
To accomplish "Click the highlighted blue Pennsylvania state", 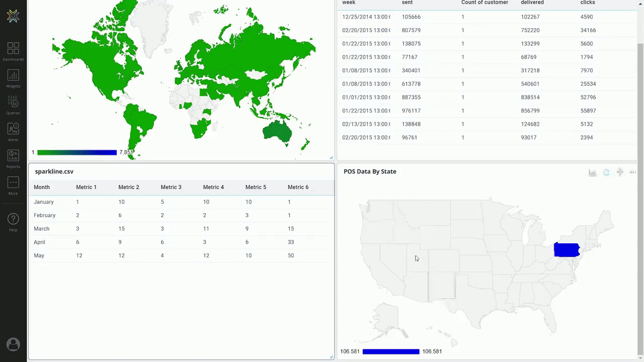I will click(566, 249).
